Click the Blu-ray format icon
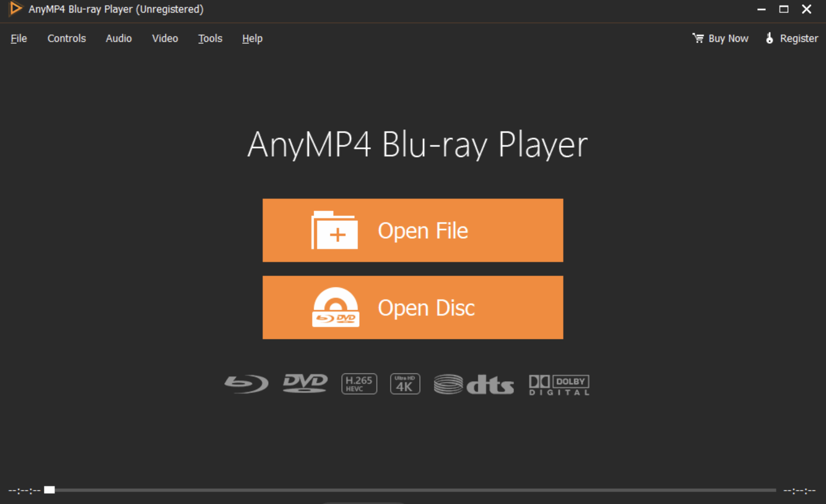The image size is (826, 504). click(246, 383)
